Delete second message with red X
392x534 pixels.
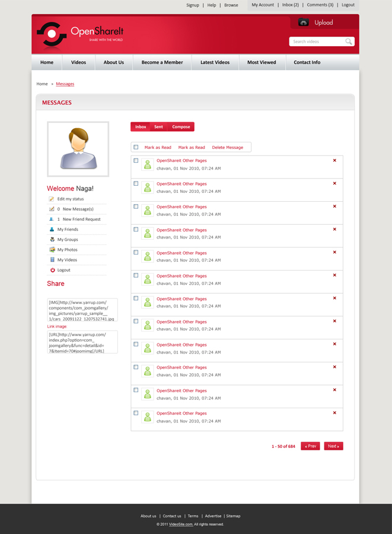click(334, 183)
